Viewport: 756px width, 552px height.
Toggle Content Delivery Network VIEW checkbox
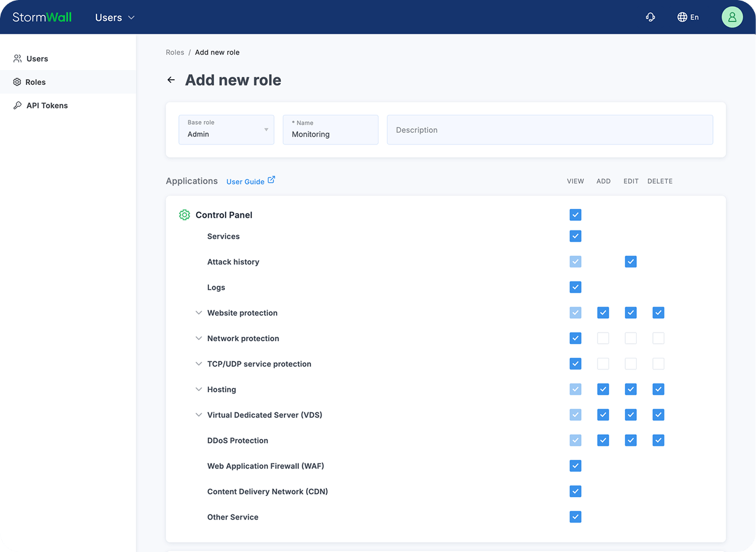point(575,491)
